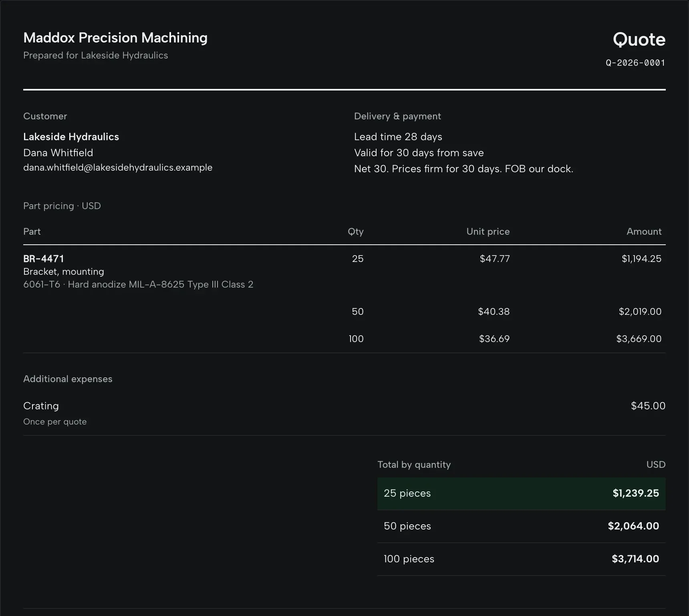Screen dimensions: 689x616
Task: Click the amount $2,019.00
Action: coord(640,312)
